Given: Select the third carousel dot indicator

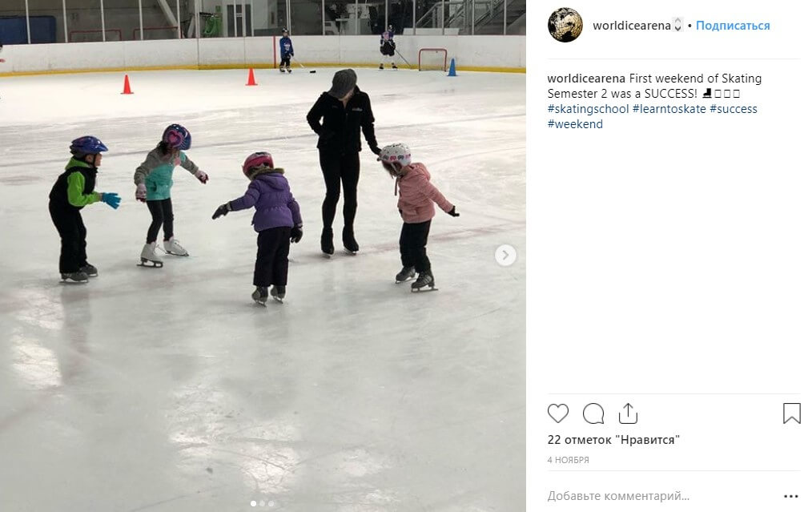Looking at the screenshot, I should click(x=271, y=503).
